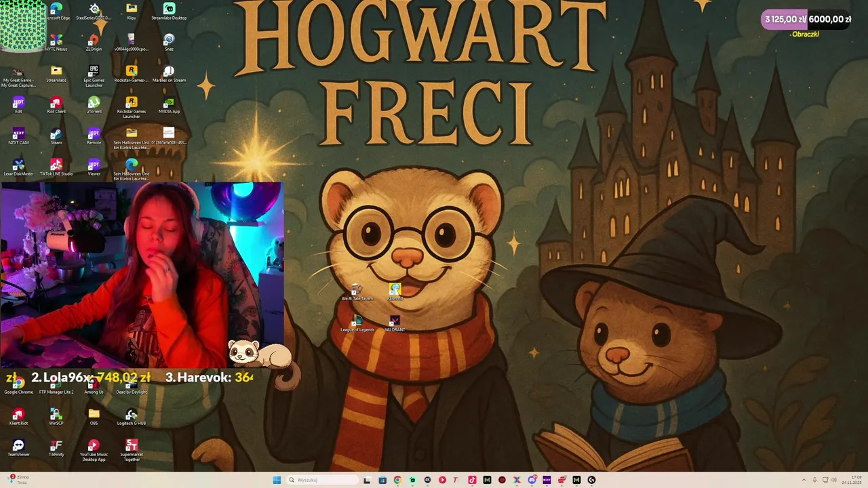Open the NVIDIA App shortcut
The width and height of the screenshot is (868, 488).
click(x=169, y=105)
